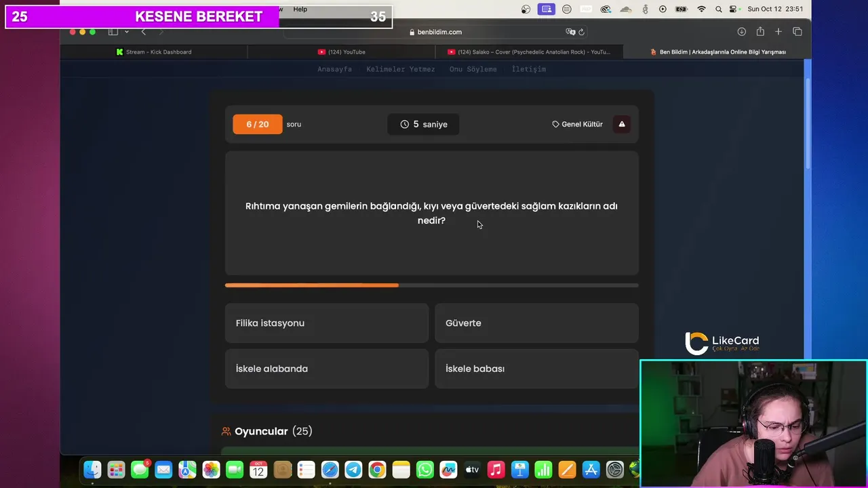868x488 pixels.
Task: Open Launchpad from the Dock
Action: pos(117,470)
